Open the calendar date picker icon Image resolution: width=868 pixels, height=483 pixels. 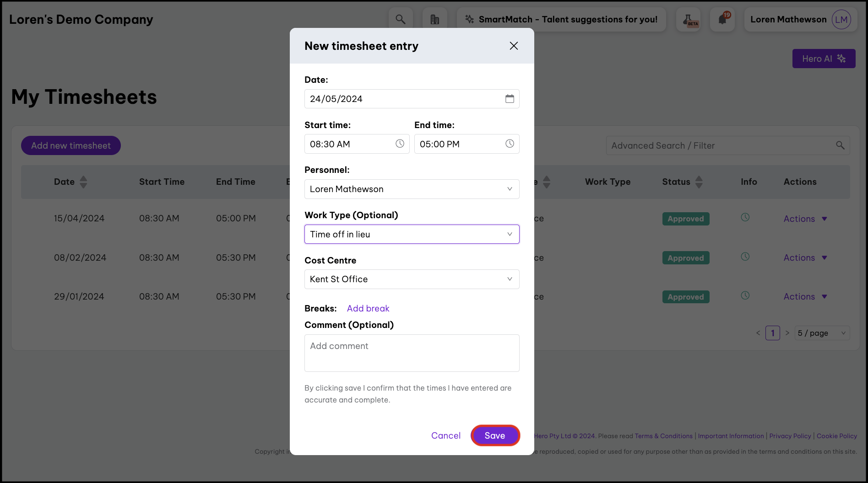pos(510,99)
